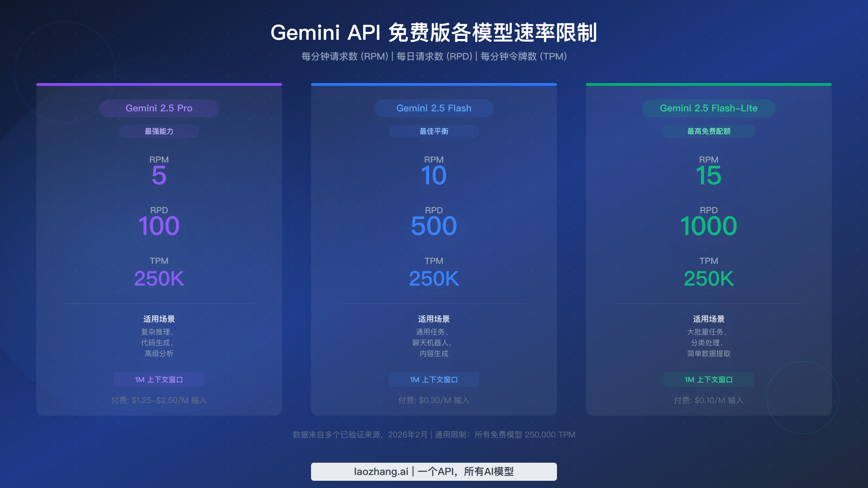Viewport: 868px width, 488px height.
Task: Click the pricing text 付费: $0.10/M 输入
Action: click(x=708, y=401)
